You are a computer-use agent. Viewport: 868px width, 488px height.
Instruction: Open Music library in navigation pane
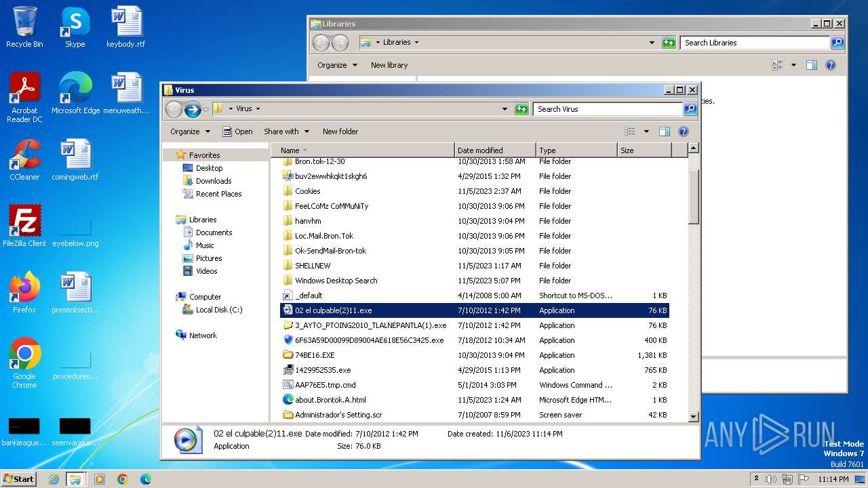(x=205, y=245)
